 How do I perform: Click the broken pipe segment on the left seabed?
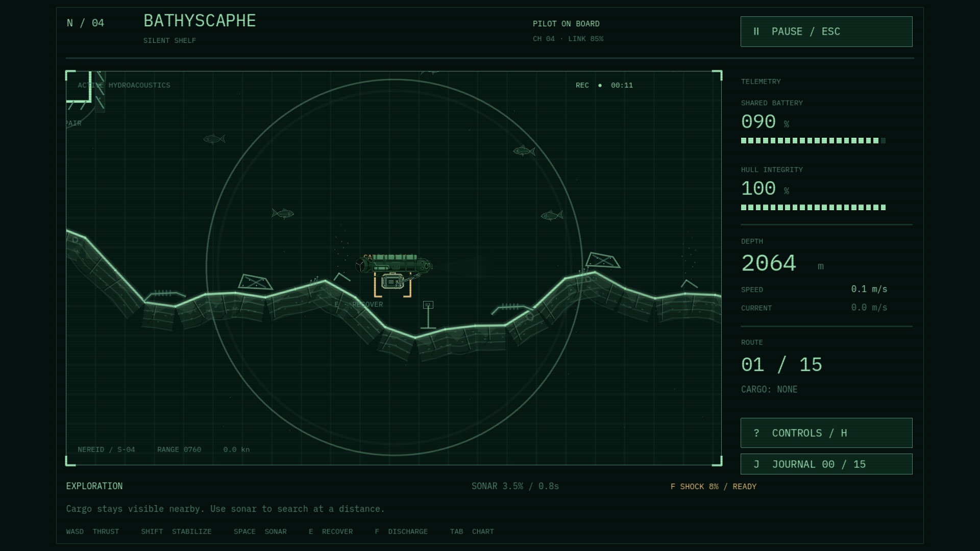164,294
